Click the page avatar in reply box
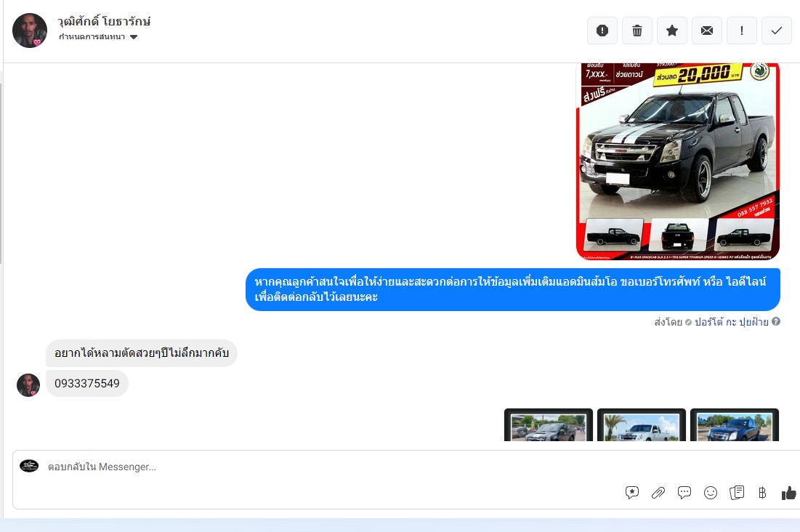The width and height of the screenshot is (800, 532). 29,466
